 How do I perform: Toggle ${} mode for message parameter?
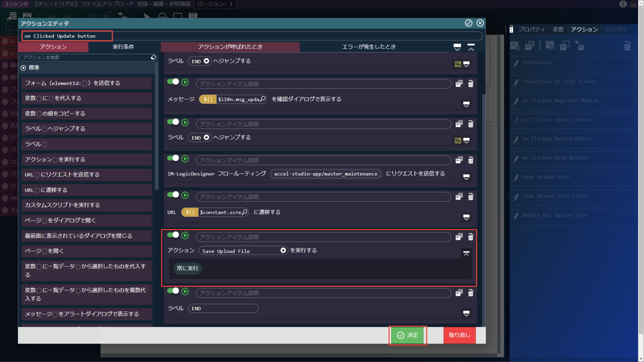tap(208, 99)
